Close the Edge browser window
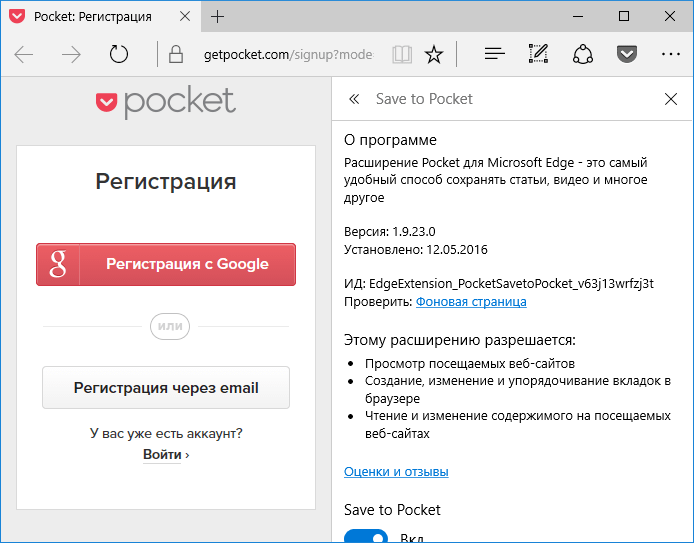Viewport: 694px width, 543px height. coord(670,16)
